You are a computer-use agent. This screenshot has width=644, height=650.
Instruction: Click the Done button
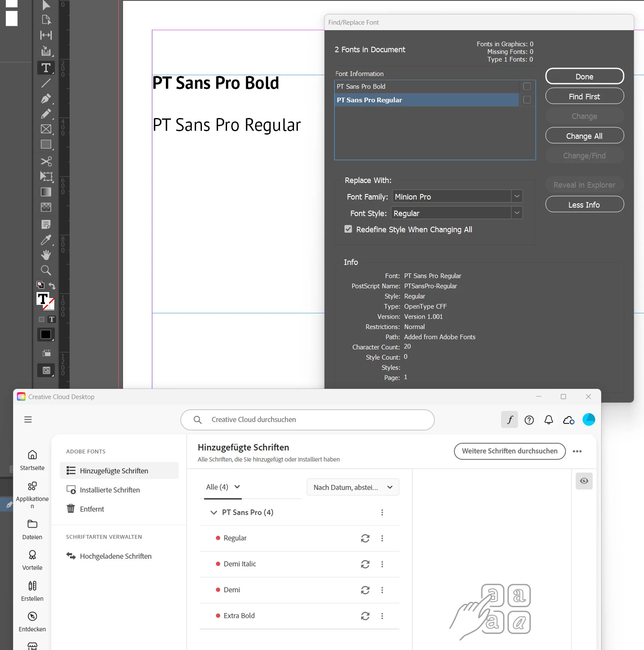pos(585,76)
